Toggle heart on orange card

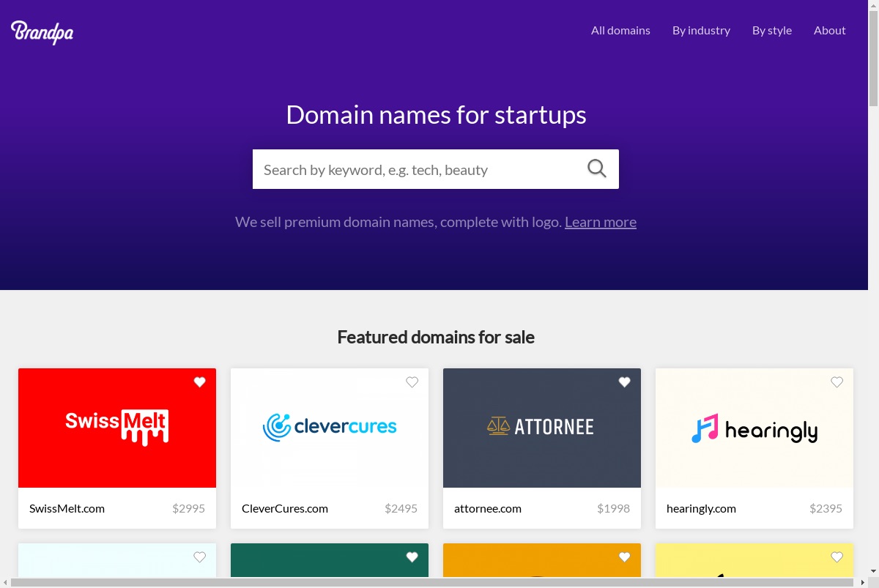[624, 557]
